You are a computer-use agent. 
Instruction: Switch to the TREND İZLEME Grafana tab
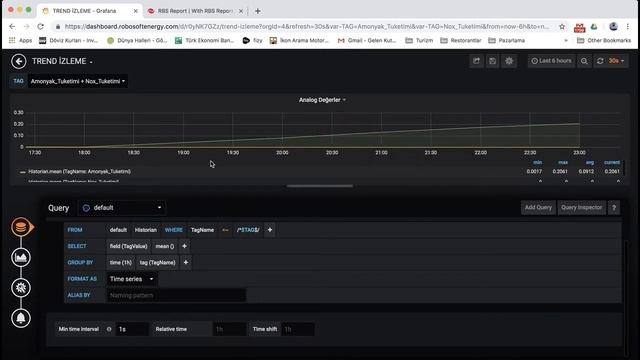point(89,11)
